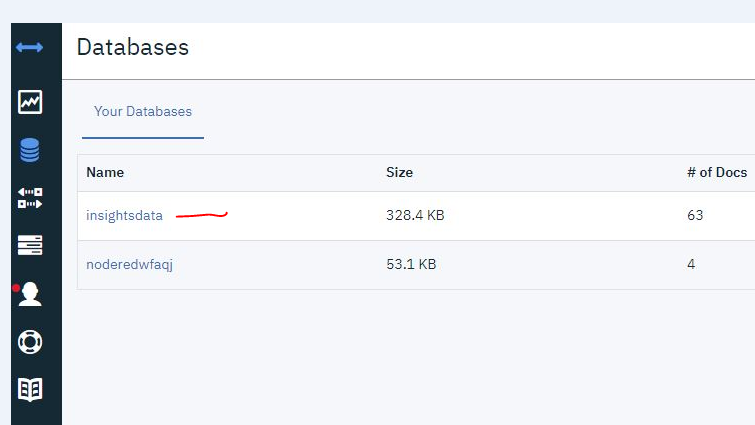Click the Support lifebuoy icon
This screenshot has height=425, width=755.
(30, 341)
